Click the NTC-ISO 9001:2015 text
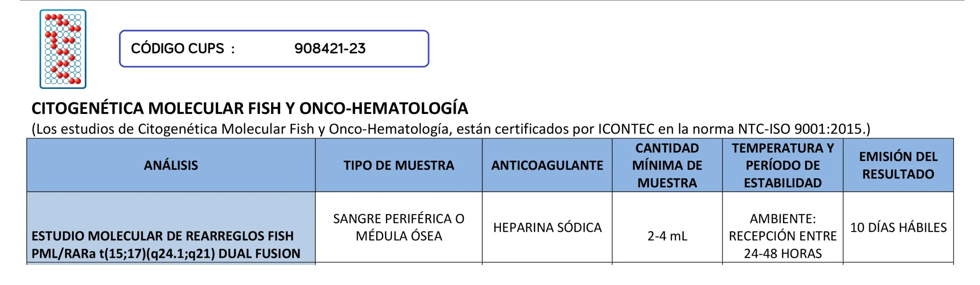This screenshot has height=285, width=980. [x=800, y=129]
